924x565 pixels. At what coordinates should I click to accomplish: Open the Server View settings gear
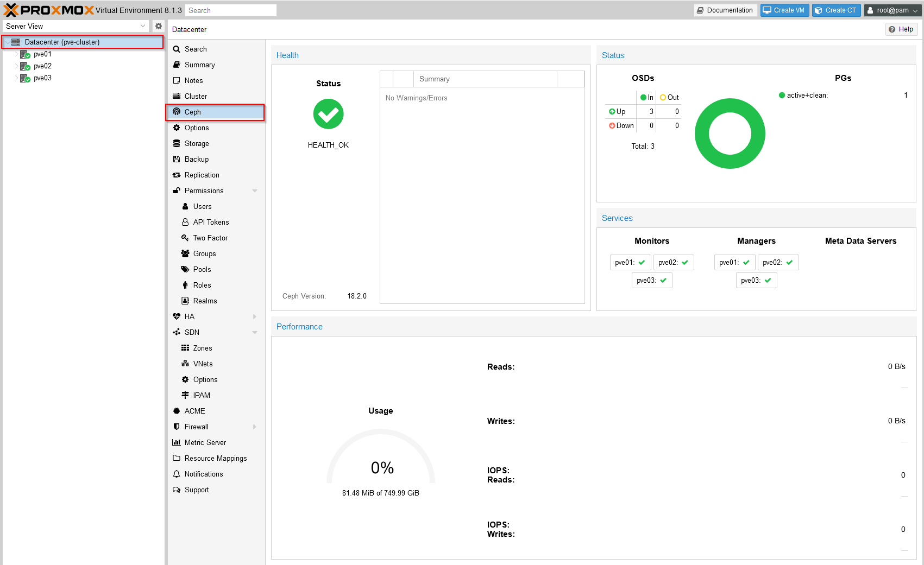159,26
